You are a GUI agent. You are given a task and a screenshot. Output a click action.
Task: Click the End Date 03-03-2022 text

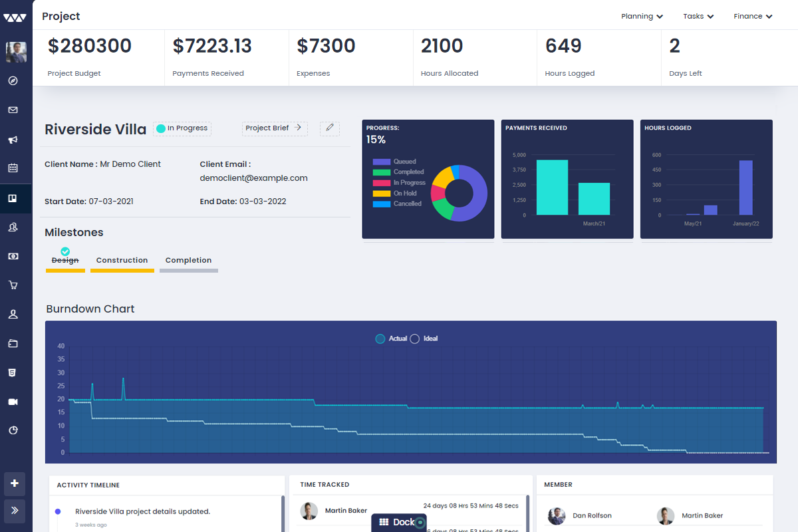pyautogui.click(x=243, y=201)
